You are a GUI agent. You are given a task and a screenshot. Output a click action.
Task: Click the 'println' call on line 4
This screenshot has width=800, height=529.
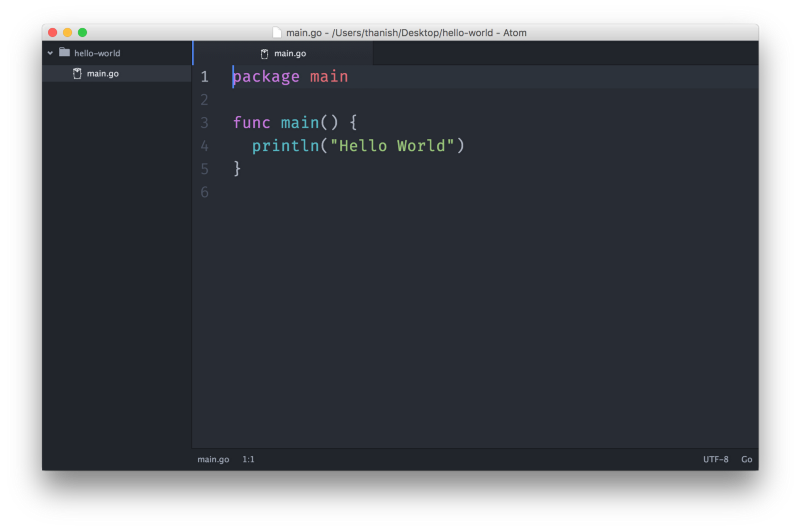coord(286,146)
